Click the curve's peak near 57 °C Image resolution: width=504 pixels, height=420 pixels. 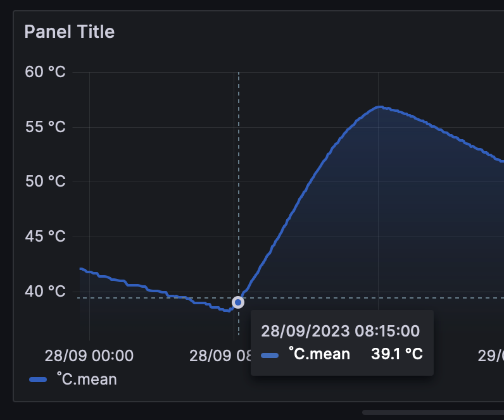click(380, 107)
